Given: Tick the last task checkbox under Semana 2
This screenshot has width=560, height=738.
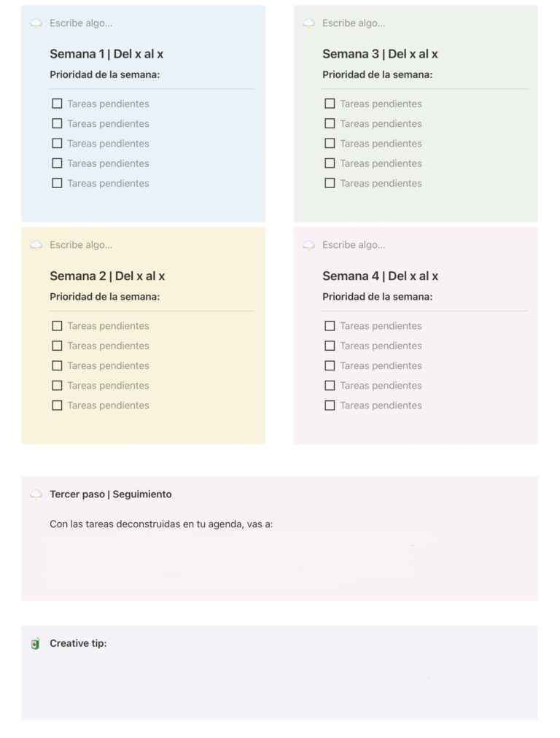Looking at the screenshot, I should pyautogui.click(x=57, y=405).
